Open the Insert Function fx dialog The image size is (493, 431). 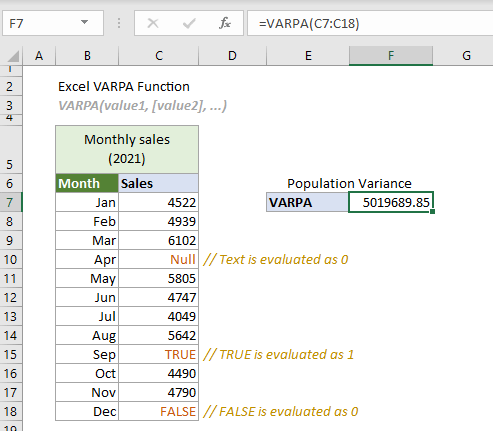[225, 23]
